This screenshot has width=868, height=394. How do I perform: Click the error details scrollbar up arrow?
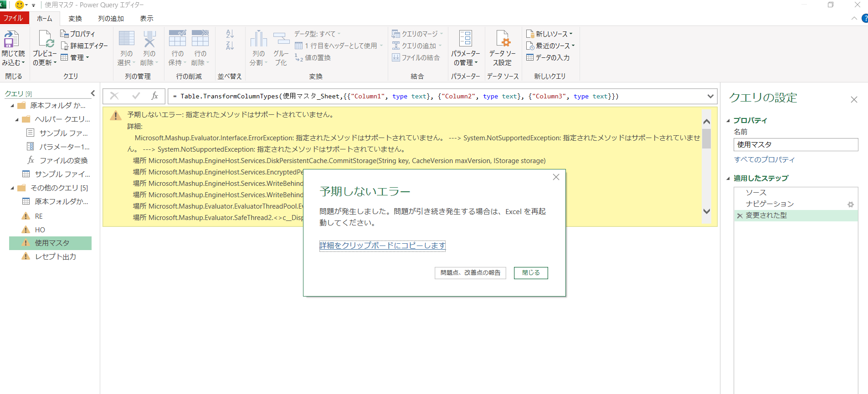point(707,122)
